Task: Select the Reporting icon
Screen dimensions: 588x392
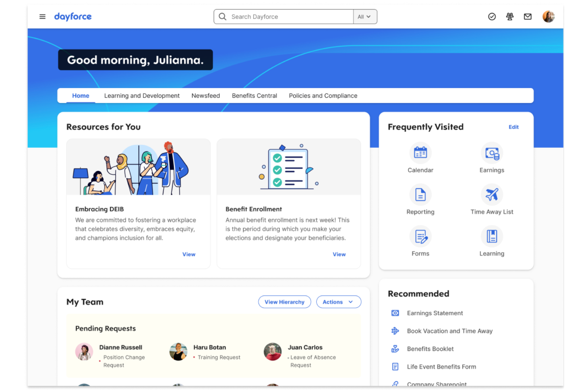Action: click(x=420, y=195)
